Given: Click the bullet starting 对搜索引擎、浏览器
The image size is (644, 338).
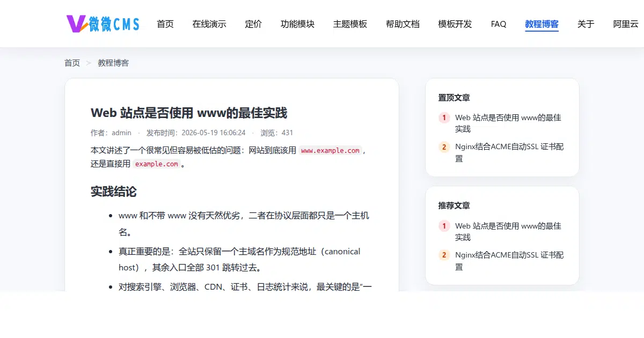Looking at the screenshot, I should coord(245,286).
